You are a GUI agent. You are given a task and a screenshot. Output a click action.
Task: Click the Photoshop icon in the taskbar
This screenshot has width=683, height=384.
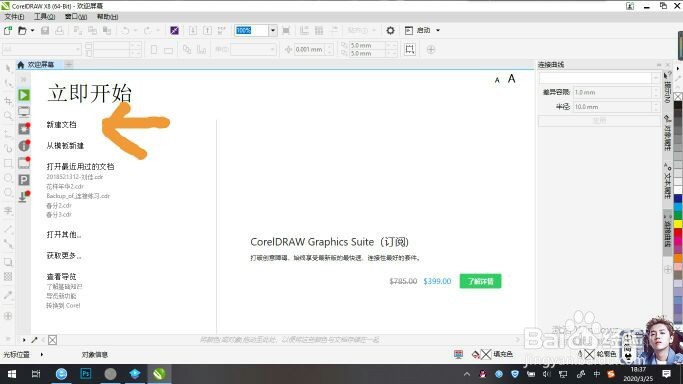click(x=86, y=374)
